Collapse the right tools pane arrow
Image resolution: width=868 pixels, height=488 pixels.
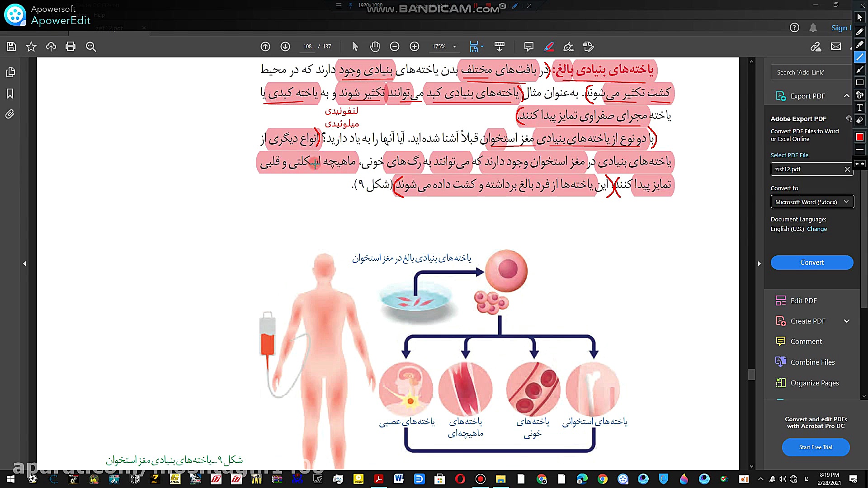759,263
